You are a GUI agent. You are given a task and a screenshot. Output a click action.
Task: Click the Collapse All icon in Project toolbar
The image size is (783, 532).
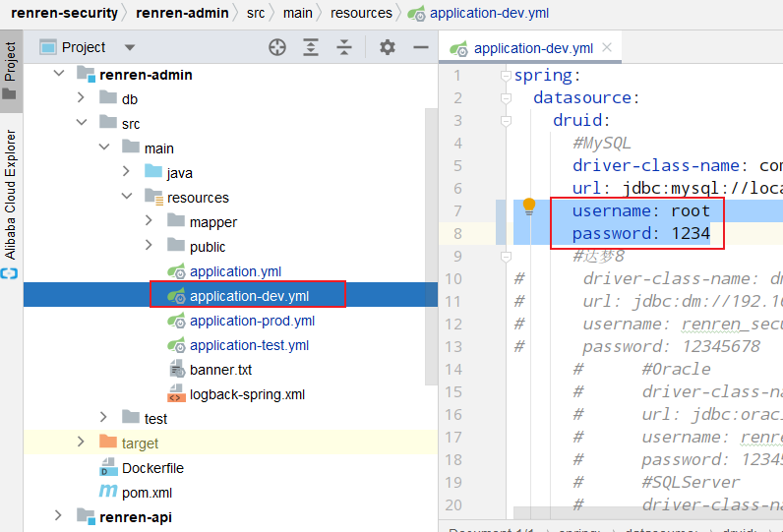coord(344,47)
